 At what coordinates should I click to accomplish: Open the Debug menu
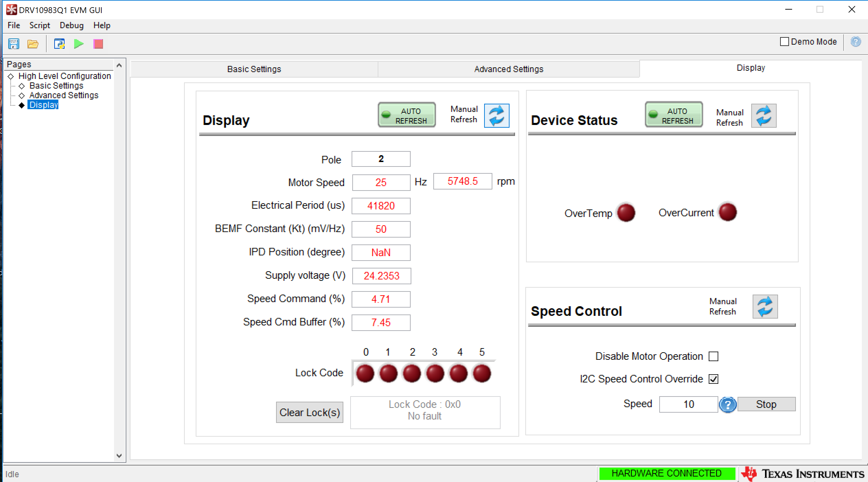click(x=71, y=25)
